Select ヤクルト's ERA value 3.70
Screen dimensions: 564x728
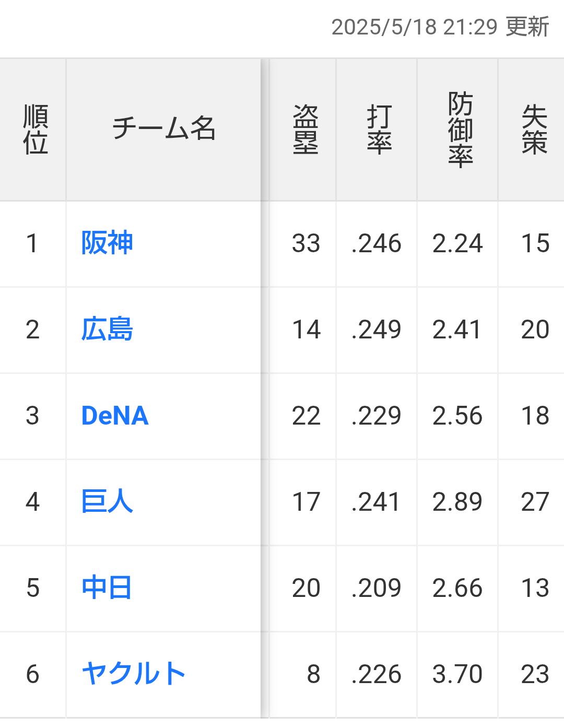click(x=457, y=674)
